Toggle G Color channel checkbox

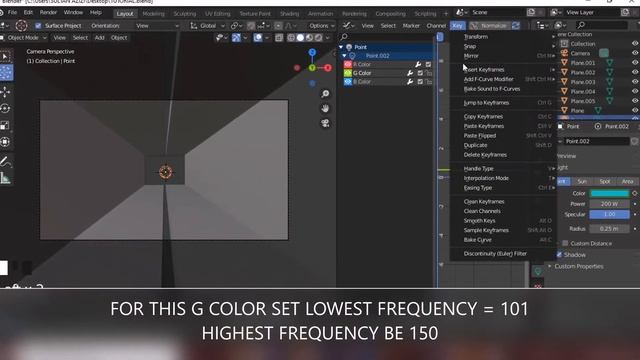tap(420, 73)
